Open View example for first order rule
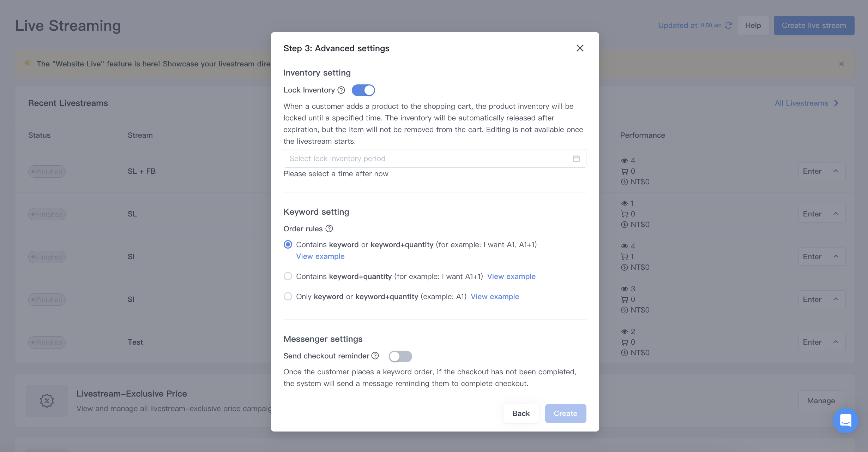Screen dimensions: 868x452 coord(320,256)
